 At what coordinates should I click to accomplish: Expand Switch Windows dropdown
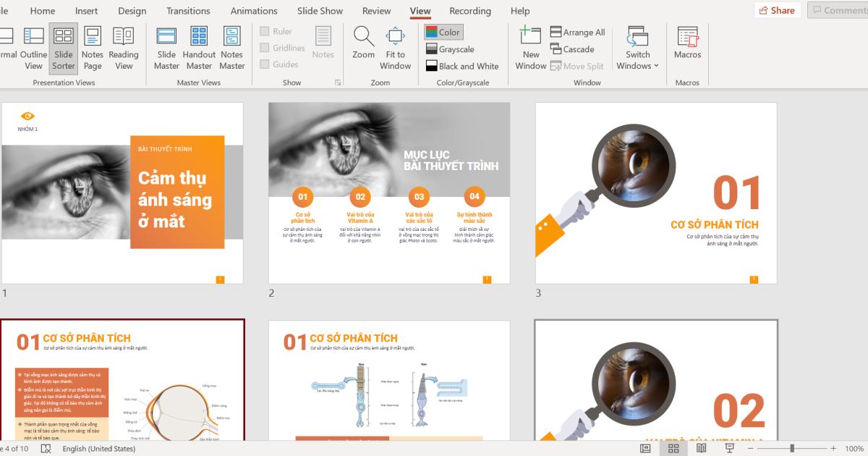tap(638, 48)
